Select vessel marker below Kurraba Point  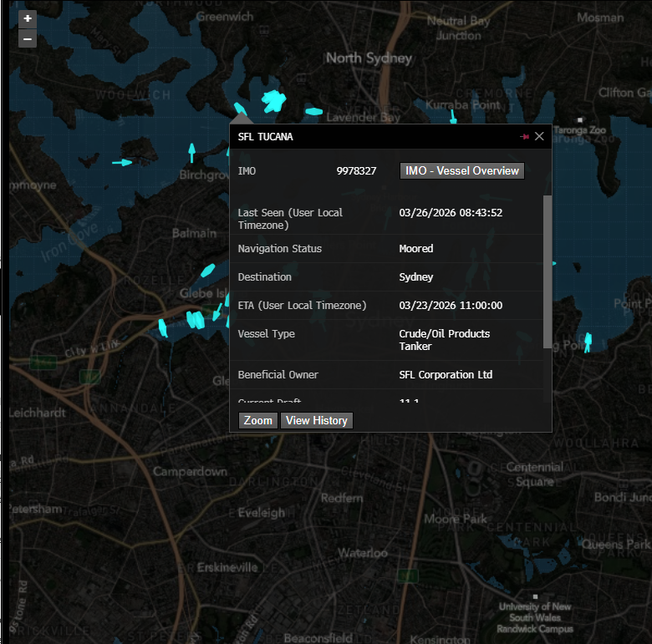pos(453,116)
